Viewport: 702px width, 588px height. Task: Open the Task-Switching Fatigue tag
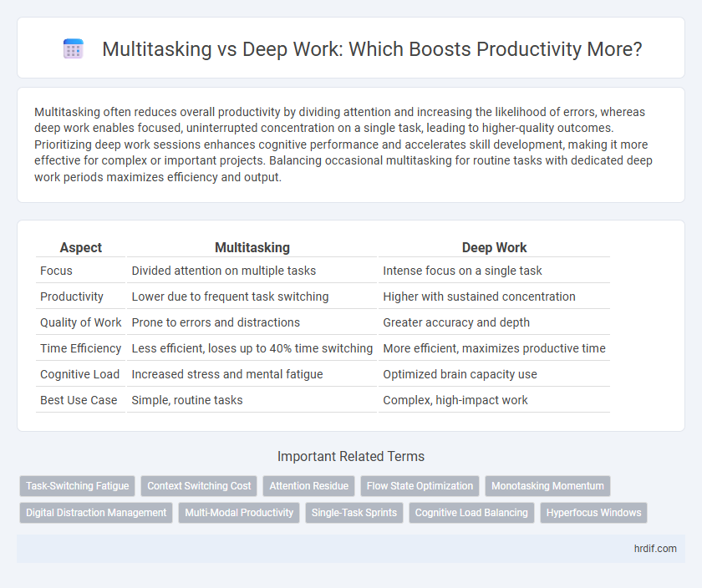click(78, 486)
